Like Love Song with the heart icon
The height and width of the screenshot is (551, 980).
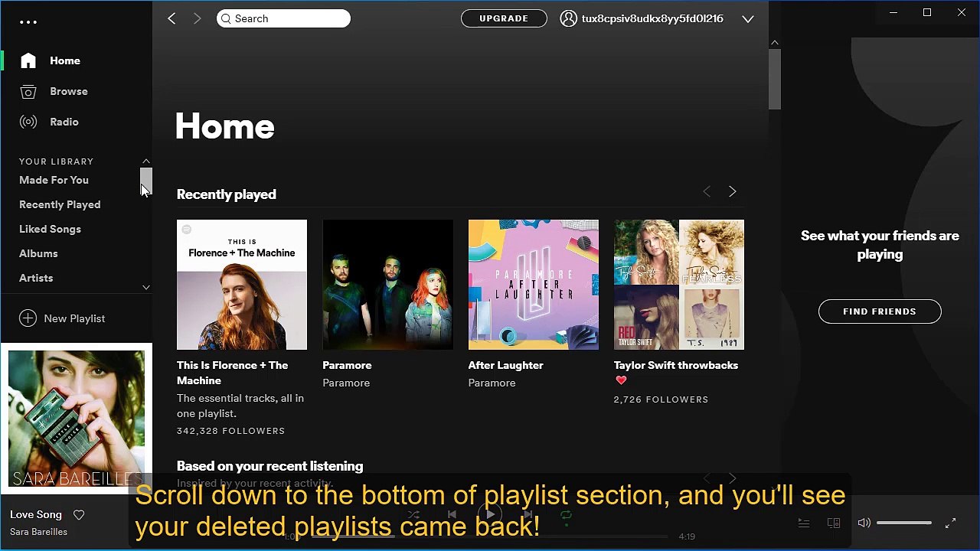click(78, 515)
